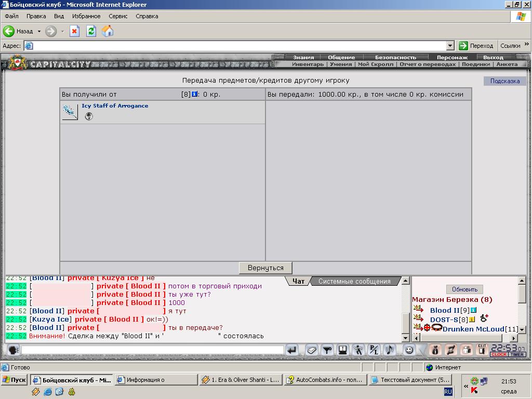Open the Анкета submenu link
The height and width of the screenshot is (399, 532).
coord(507,64)
